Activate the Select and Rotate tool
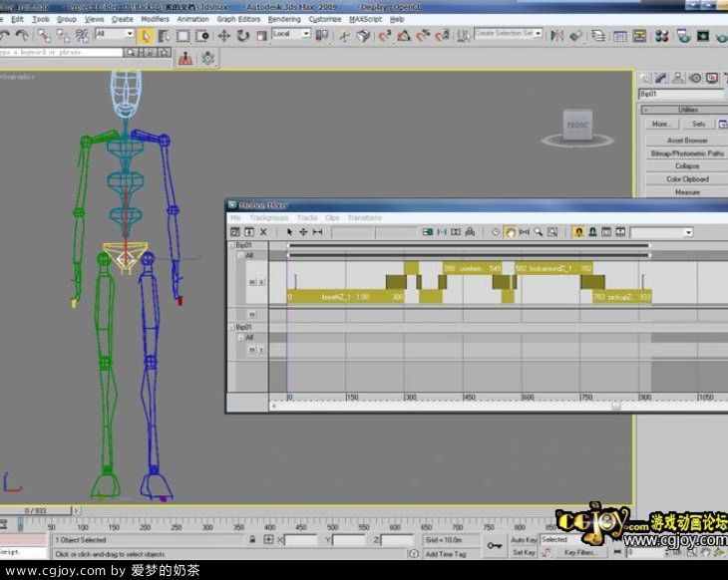Screen dimensions: 728x580 click(242, 35)
